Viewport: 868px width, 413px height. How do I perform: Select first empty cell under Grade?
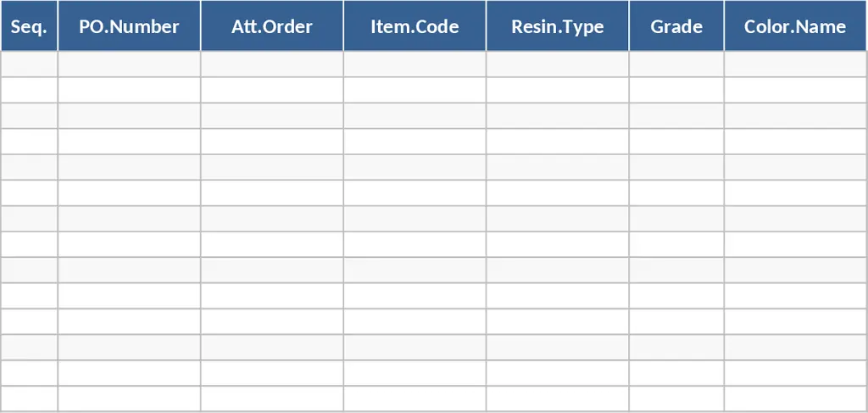(x=676, y=64)
